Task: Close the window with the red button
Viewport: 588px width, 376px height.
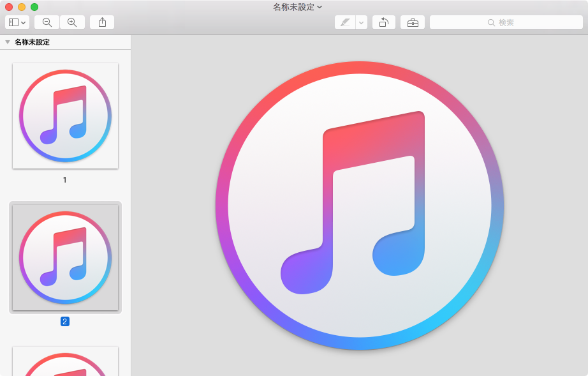Action: pyautogui.click(x=9, y=7)
